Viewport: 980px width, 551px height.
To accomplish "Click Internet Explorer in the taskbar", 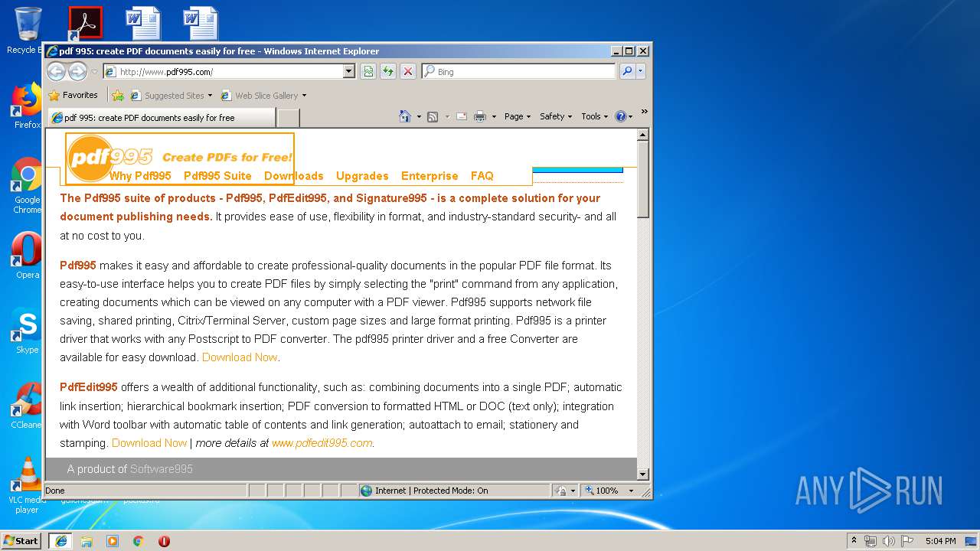I will 60,540.
